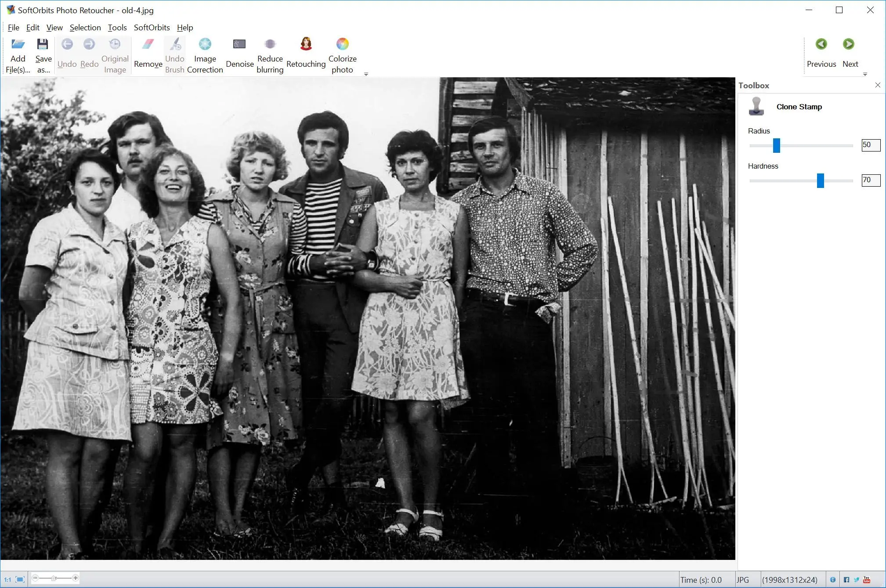This screenshot has height=588, width=886.
Task: Click the Clone Stamp tool icon
Action: click(757, 106)
